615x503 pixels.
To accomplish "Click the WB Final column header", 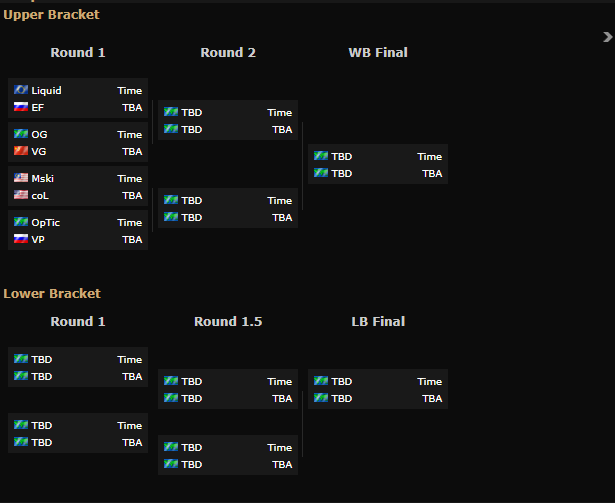I will (x=378, y=52).
